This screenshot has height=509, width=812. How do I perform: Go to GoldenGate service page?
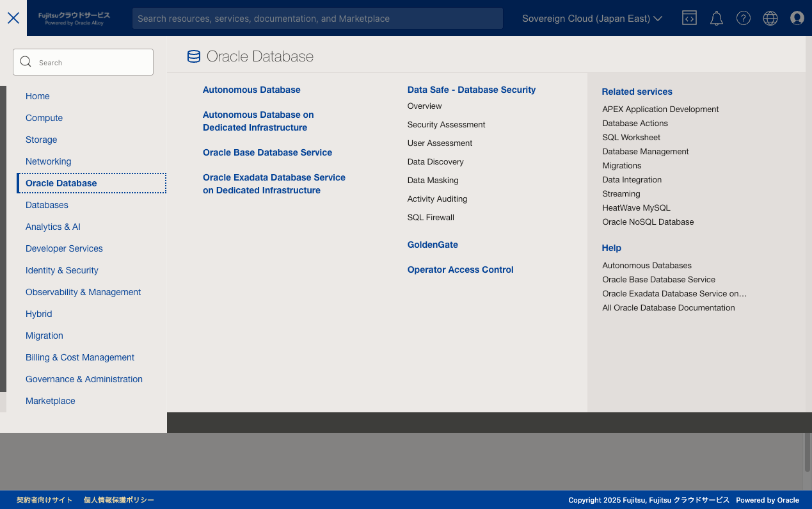(x=433, y=245)
